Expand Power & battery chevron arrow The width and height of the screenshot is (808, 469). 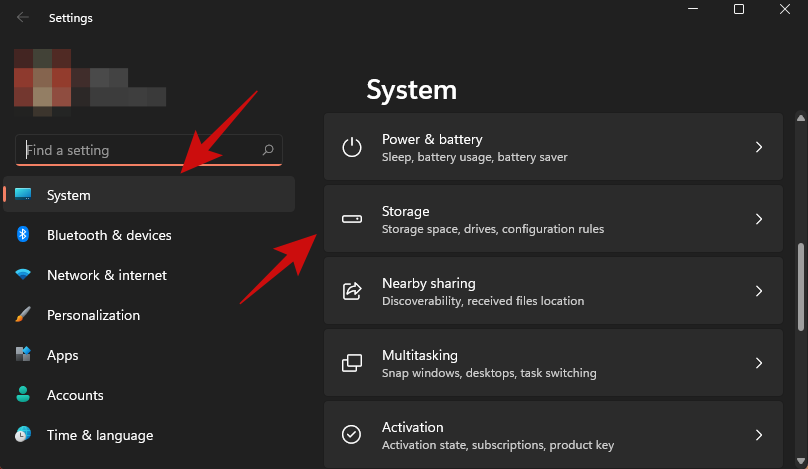click(759, 147)
